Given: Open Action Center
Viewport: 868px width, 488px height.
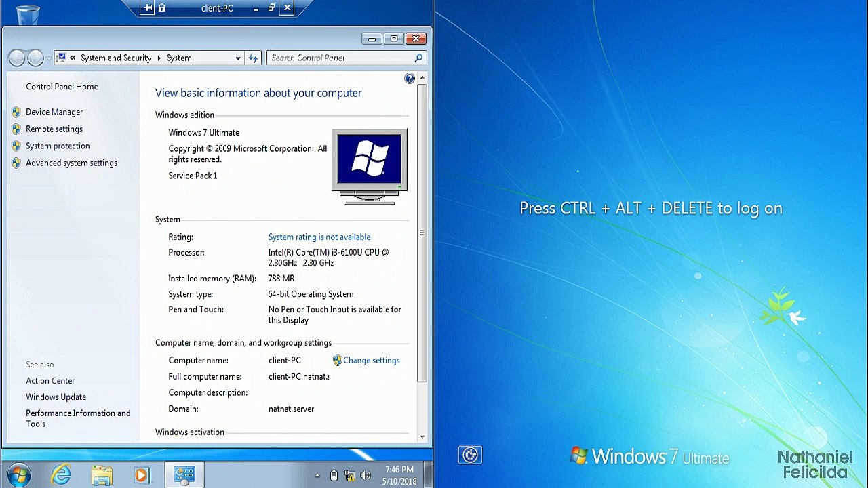Looking at the screenshot, I should [50, 381].
